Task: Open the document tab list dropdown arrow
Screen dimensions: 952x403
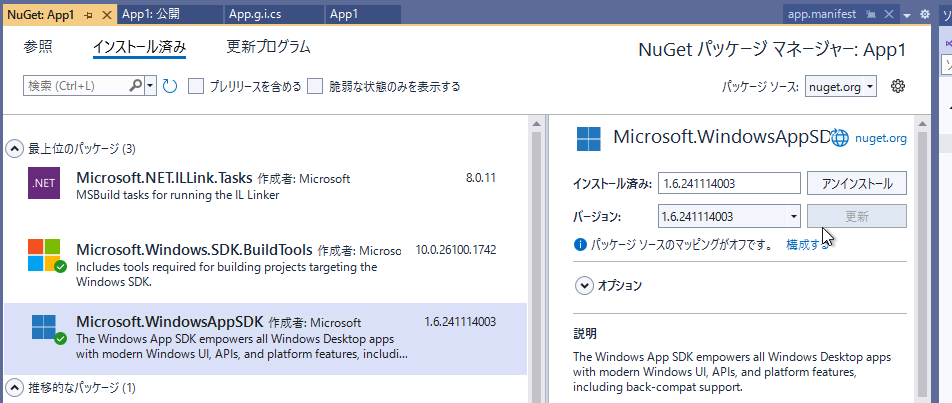Action: tap(907, 15)
